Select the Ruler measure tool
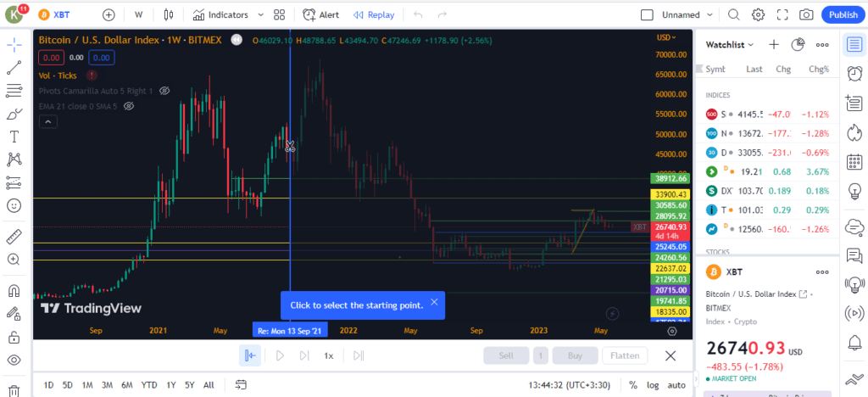The image size is (868, 397). [x=14, y=237]
